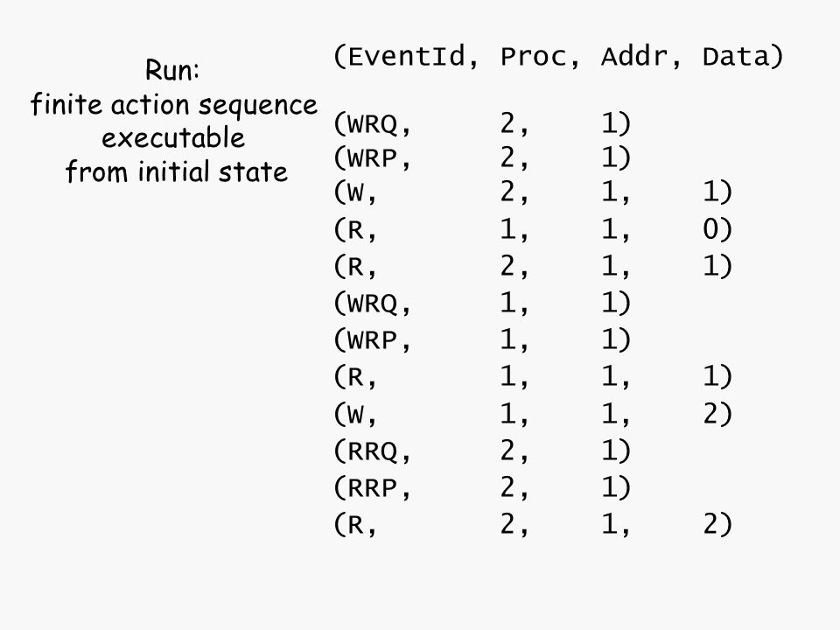Click the (W, 1, 1, 2) row
This screenshot has width=840, height=630.
pos(533,414)
